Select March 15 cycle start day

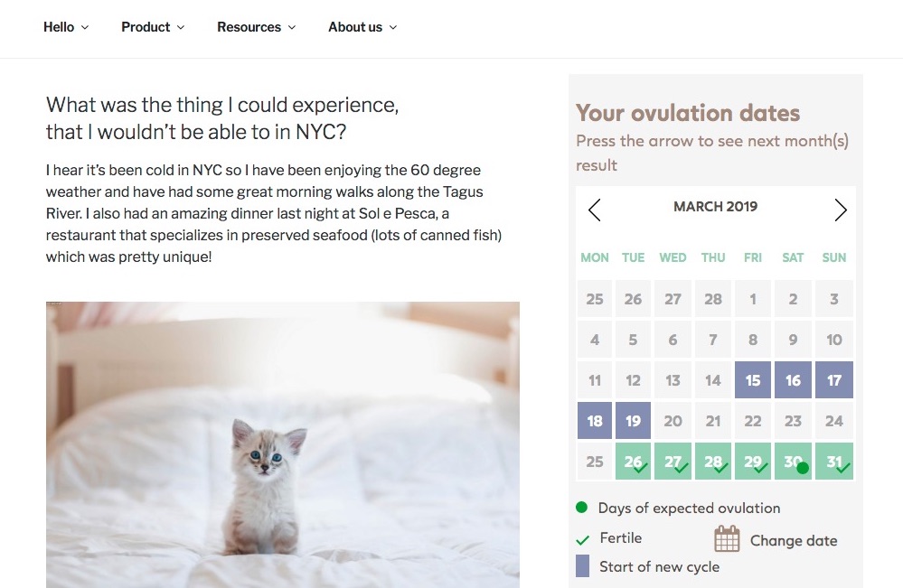[x=753, y=380]
